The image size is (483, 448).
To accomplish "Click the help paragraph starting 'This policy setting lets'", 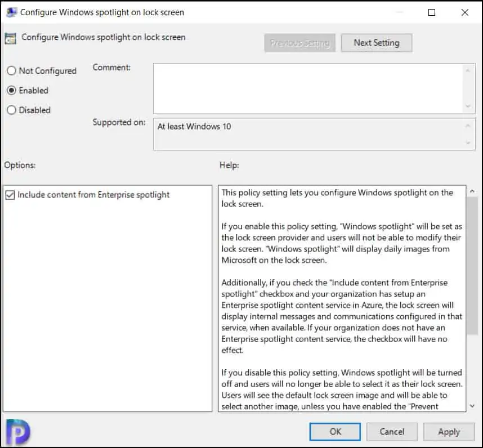I will coord(337,198).
